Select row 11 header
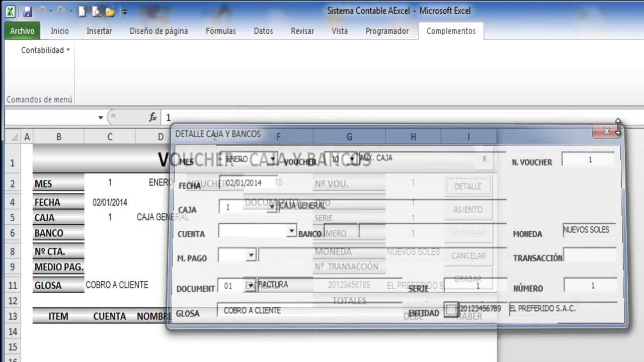Screen dimensions: 644x362 (13, 286)
